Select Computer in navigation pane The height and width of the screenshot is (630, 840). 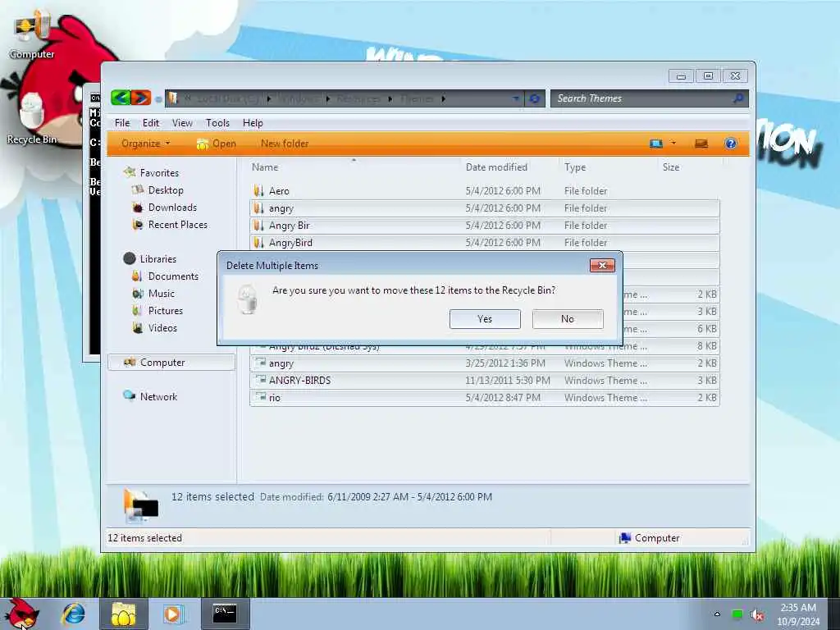pos(171,362)
